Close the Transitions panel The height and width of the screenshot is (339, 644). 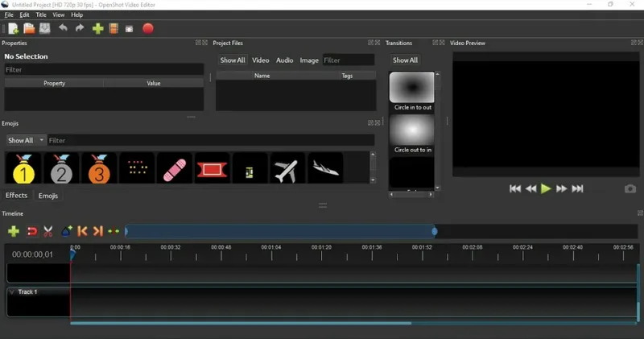pos(442,43)
